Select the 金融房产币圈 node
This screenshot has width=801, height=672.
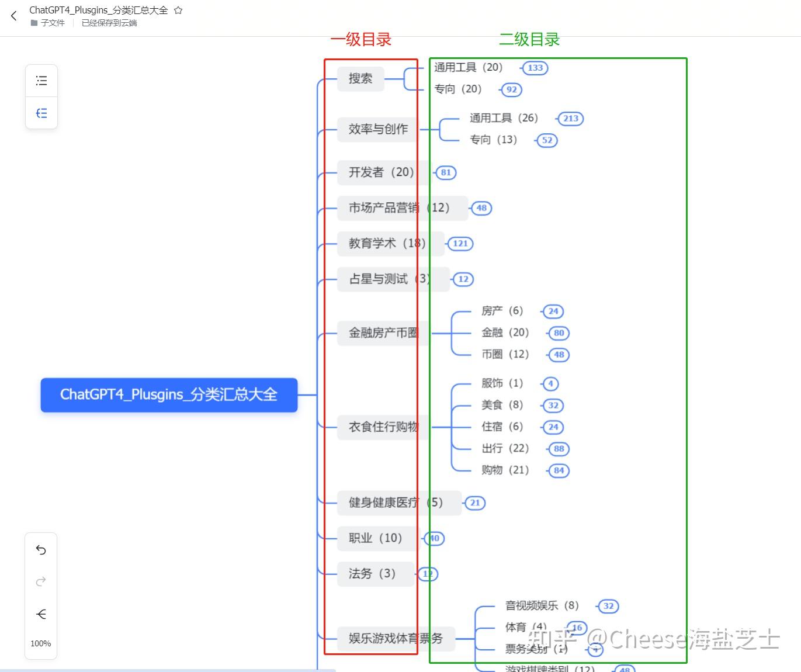click(x=383, y=333)
